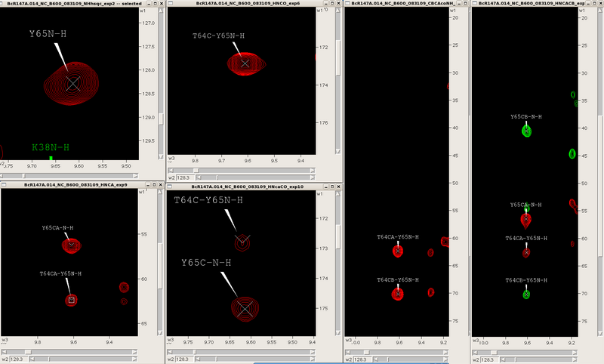Activate the HNcaCO_exp10 window title bar
This screenshot has height=364, width=604.
[x=249, y=185]
